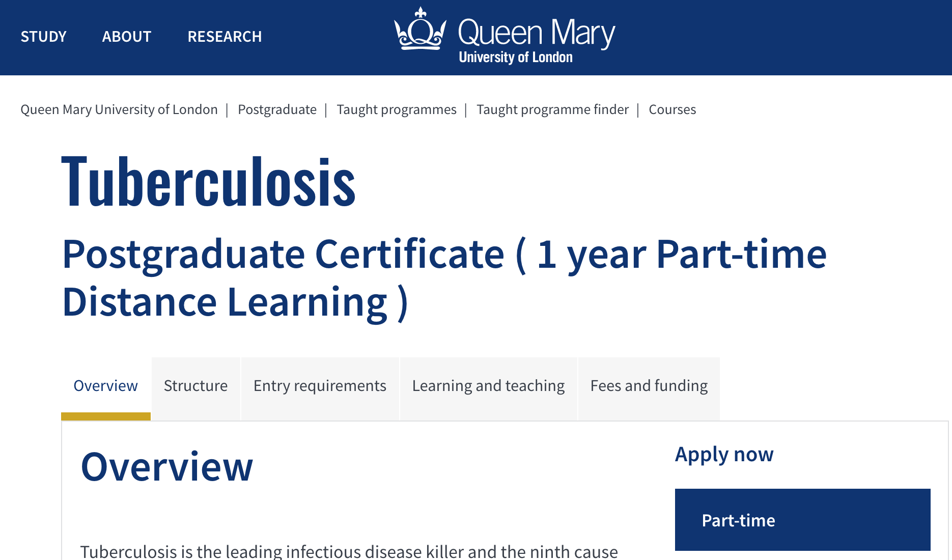Open the Taught programmes breadcrumb link
Screen dimensions: 952x560
coord(397,109)
